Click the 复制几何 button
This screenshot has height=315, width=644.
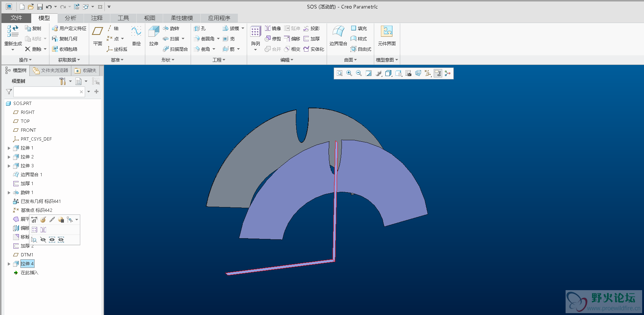[65, 39]
